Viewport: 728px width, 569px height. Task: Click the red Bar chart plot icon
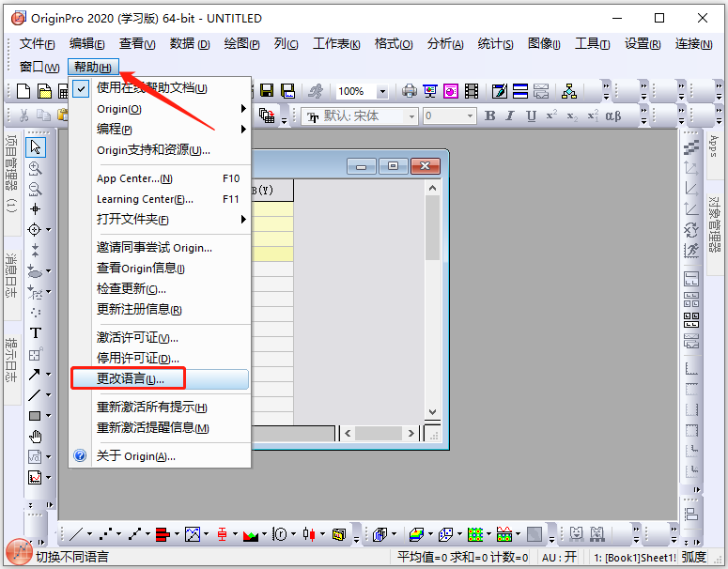click(162, 534)
